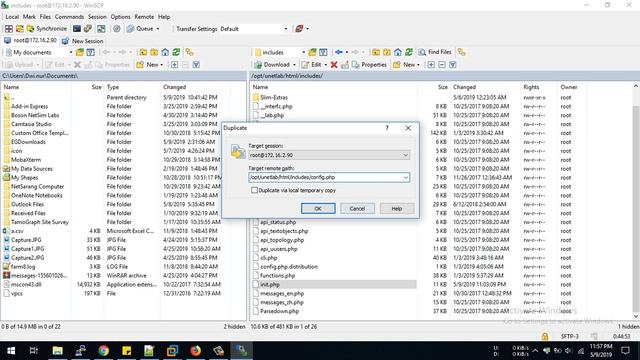Open Chrome from the Windows taskbar

103,351
